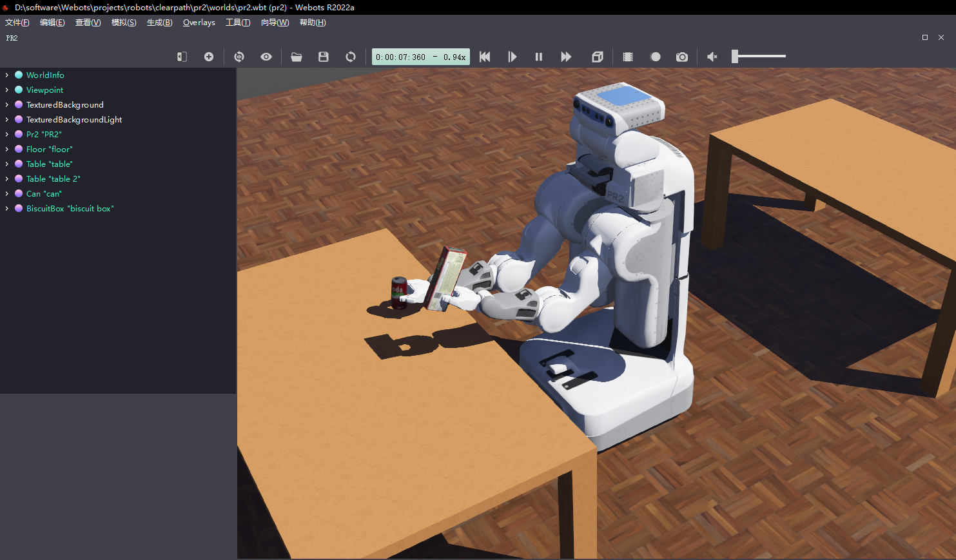
Task: Toggle 3D rendering with the cube icon
Action: 597,57
